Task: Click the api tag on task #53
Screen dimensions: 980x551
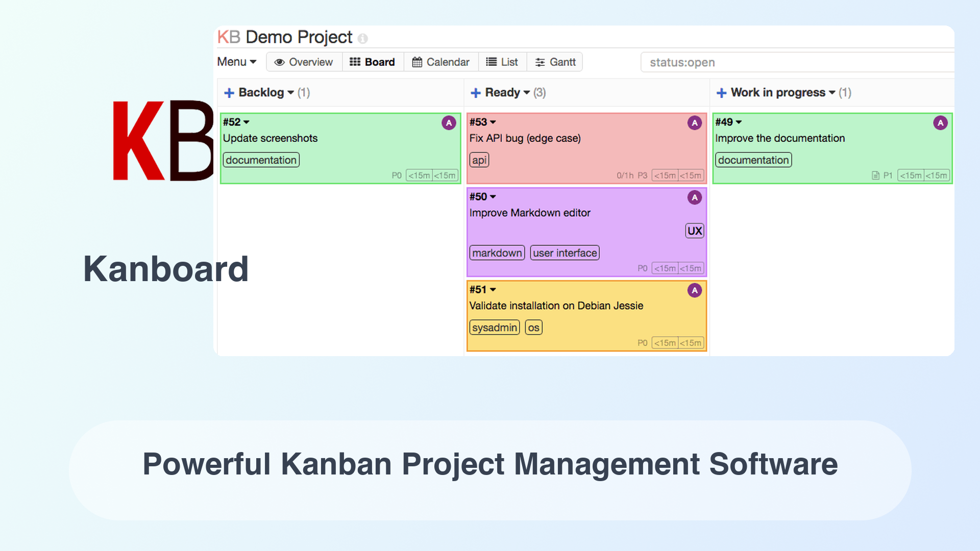Action: pos(479,160)
